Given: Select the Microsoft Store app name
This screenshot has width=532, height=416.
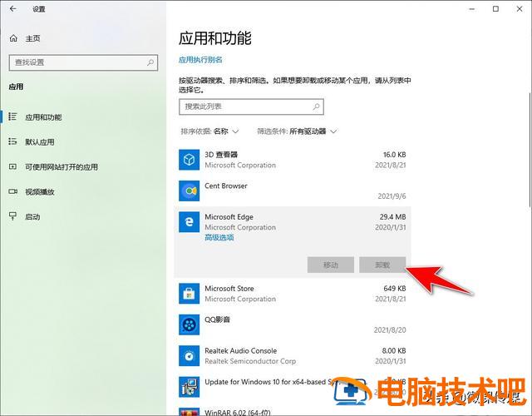Looking at the screenshot, I should [x=229, y=289].
